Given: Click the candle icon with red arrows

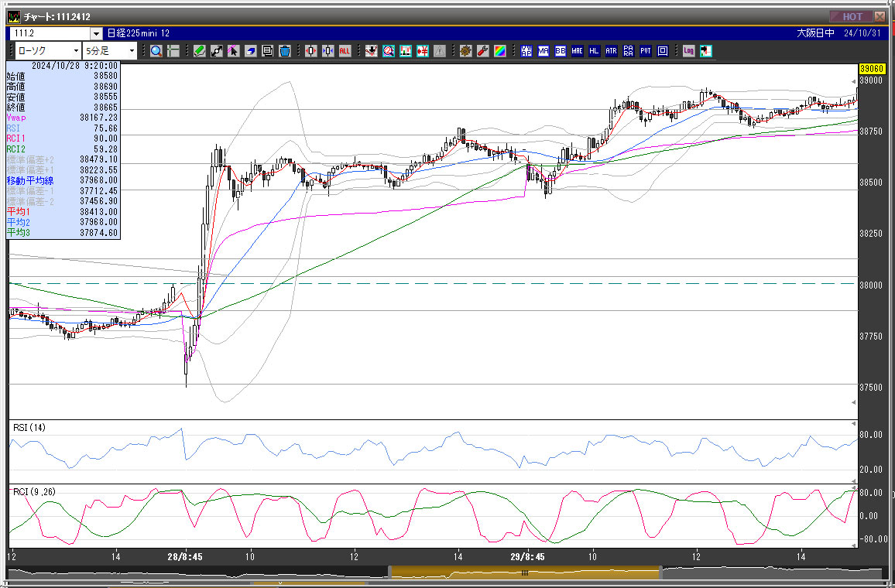Looking at the screenshot, I should [x=310, y=51].
